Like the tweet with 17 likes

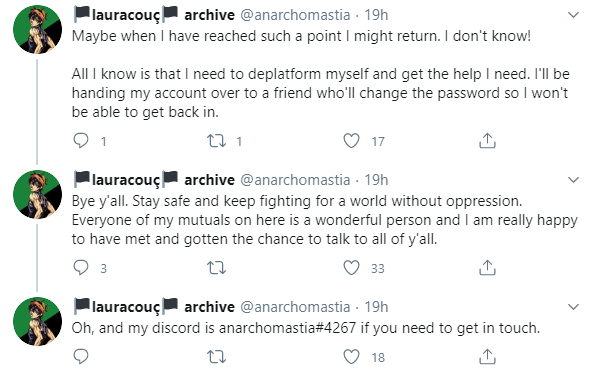click(x=351, y=141)
